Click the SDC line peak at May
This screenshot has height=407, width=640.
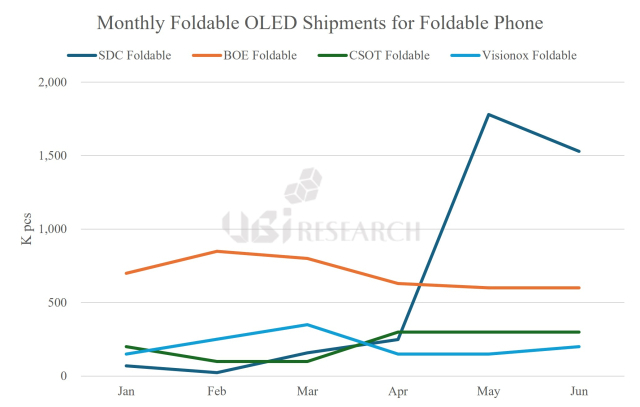point(488,114)
